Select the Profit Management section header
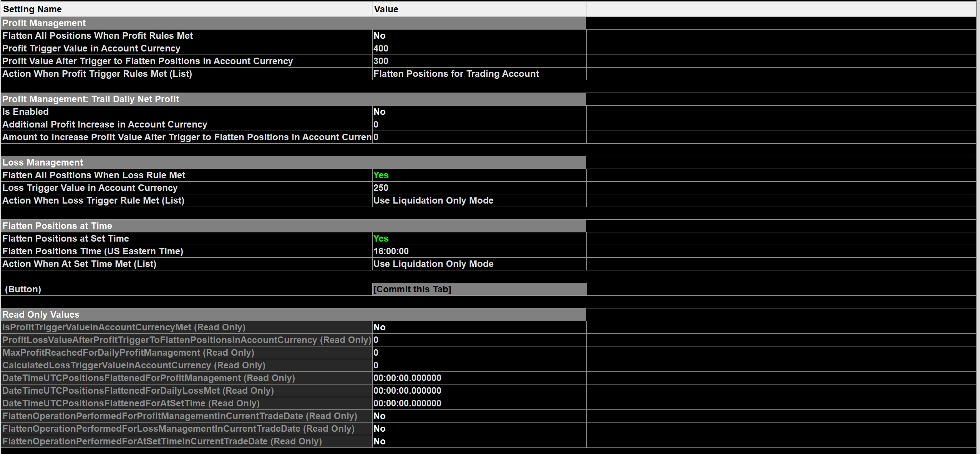Screen dimensions: 980x454 293,23
